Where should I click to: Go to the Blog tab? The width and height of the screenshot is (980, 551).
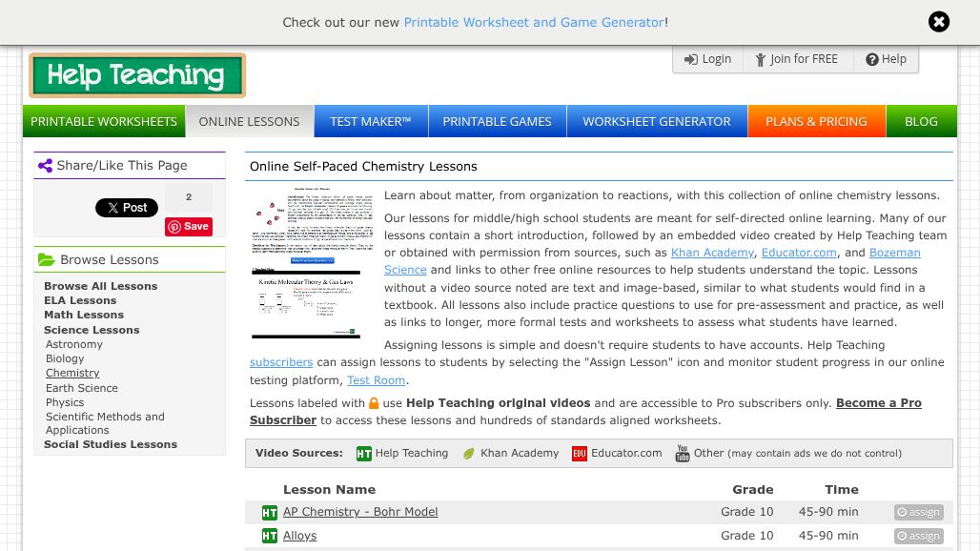coord(921,121)
